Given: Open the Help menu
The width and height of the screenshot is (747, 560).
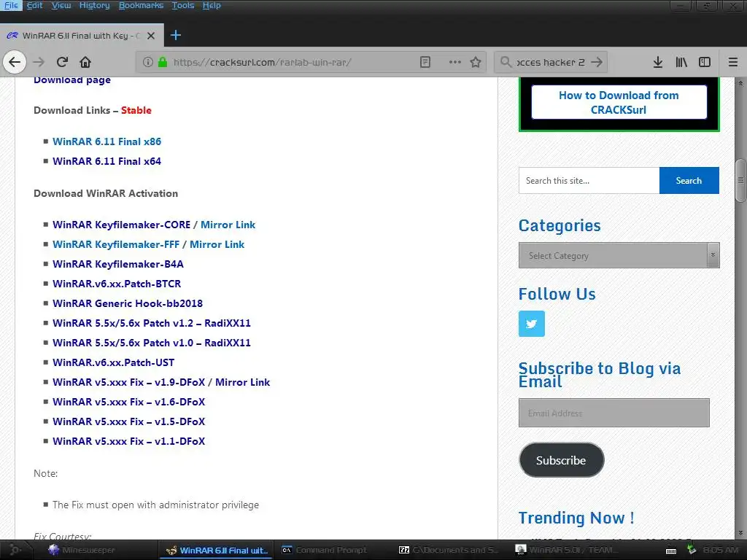Looking at the screenshot, I should tap(212, 5).
